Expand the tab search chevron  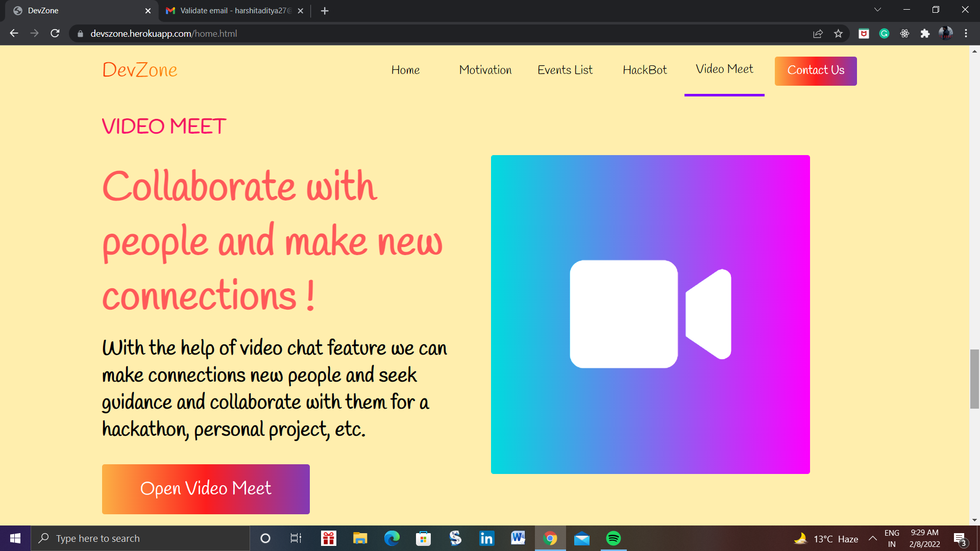point(877,10)
